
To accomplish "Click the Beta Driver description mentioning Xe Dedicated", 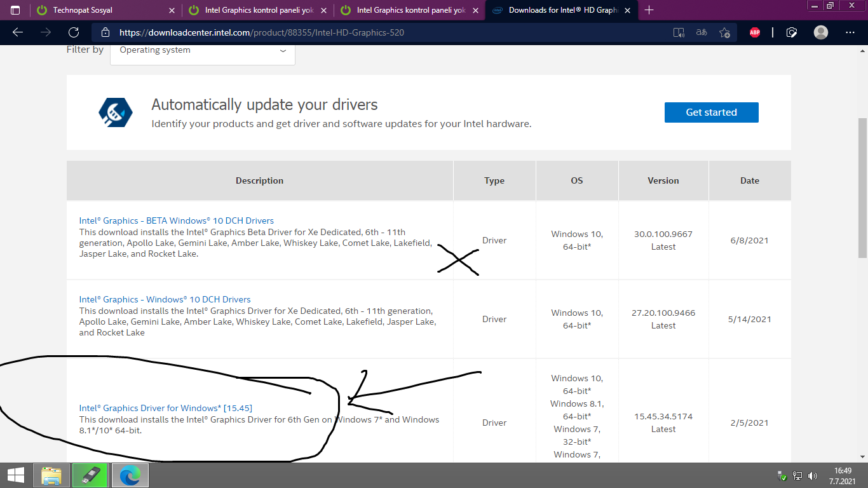I will [255, 243].
